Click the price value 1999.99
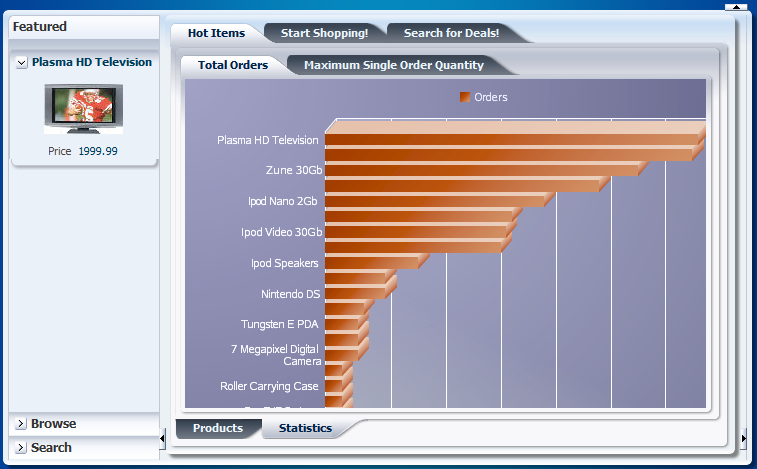The width and height of the screenshot is (757, 469). 98,151
